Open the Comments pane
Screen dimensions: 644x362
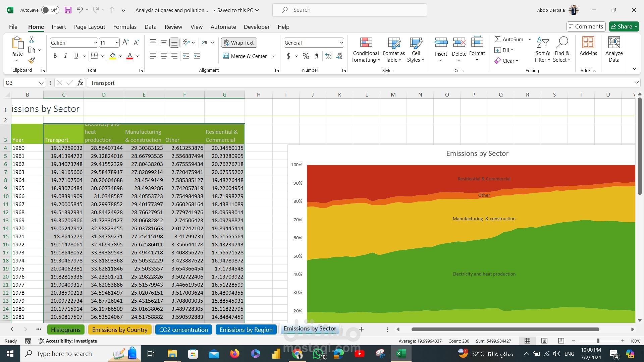tap(586, 26)
